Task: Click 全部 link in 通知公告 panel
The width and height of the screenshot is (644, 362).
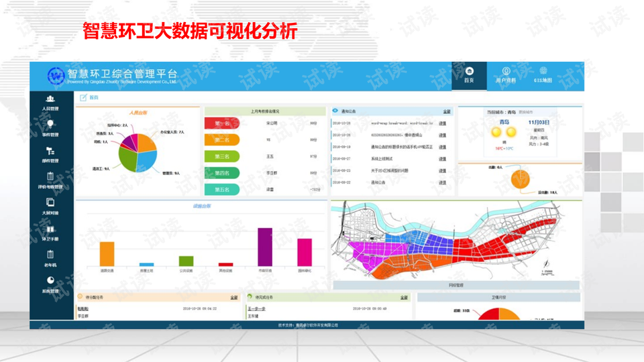Action: pyautogui.click(x=447, y=112)
